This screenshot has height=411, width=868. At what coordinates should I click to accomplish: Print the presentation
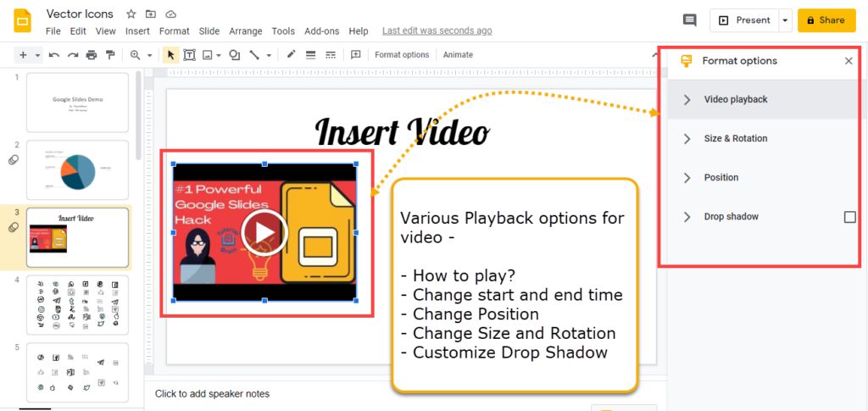click(92, 55)
